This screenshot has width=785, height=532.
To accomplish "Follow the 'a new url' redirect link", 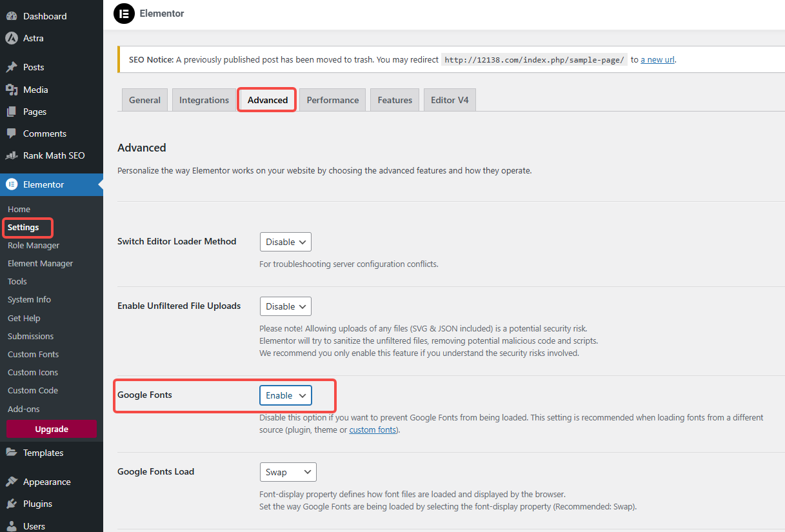I will pos(657,59).
